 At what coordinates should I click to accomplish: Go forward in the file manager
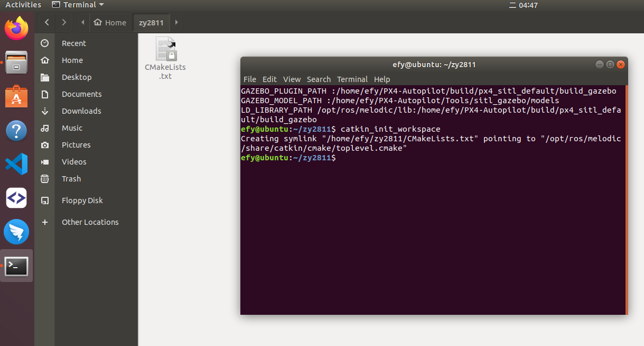point(64,22)
